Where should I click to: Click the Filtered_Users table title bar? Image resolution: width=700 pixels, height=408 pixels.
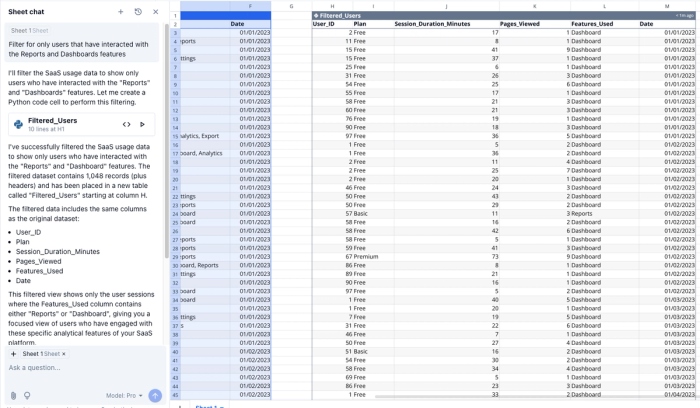504,15
